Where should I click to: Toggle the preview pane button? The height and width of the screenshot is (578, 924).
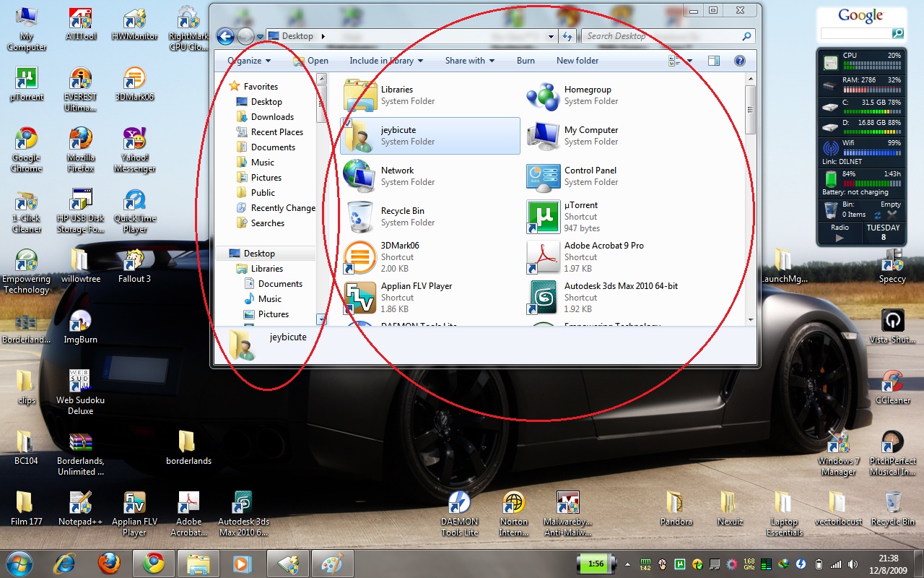714,61
